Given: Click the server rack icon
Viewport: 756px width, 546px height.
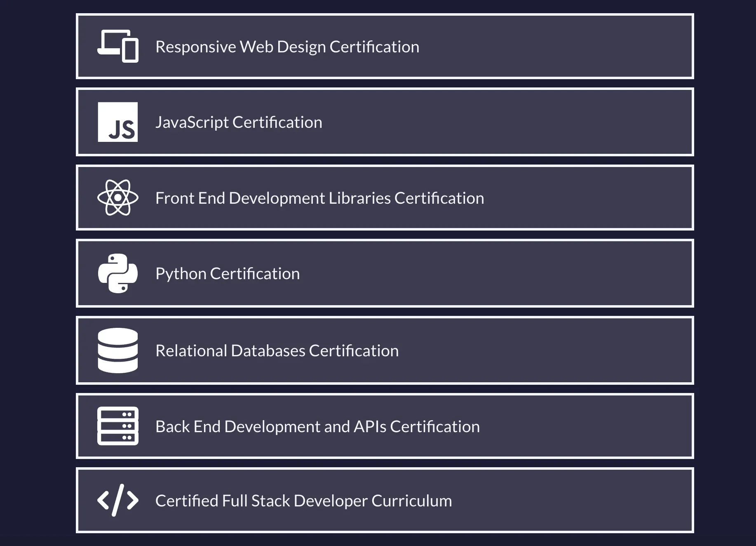Looking at the screenshot, I should point(118,426).
